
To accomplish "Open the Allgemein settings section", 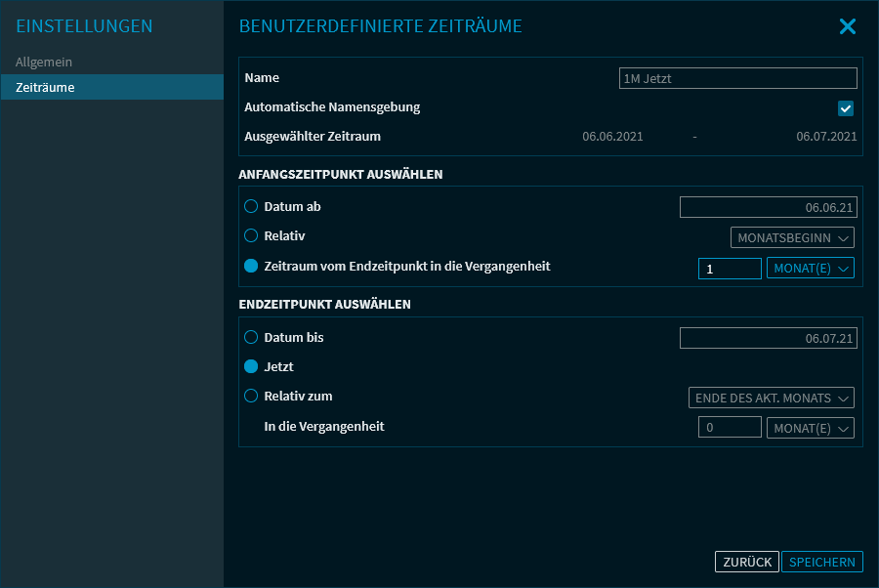I will tap(44, 63).
